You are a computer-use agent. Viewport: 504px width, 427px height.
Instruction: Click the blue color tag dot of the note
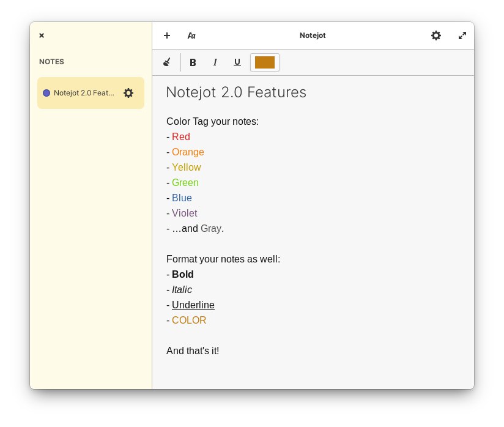pos(46,93)
